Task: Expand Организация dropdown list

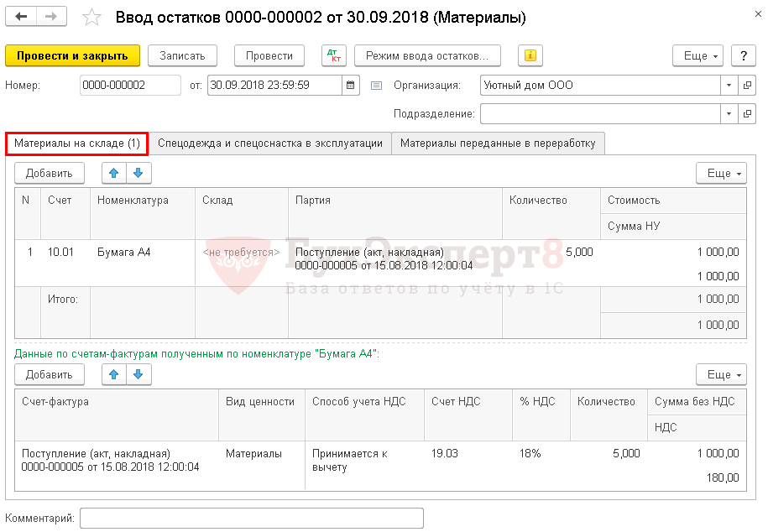Action: 728,86
